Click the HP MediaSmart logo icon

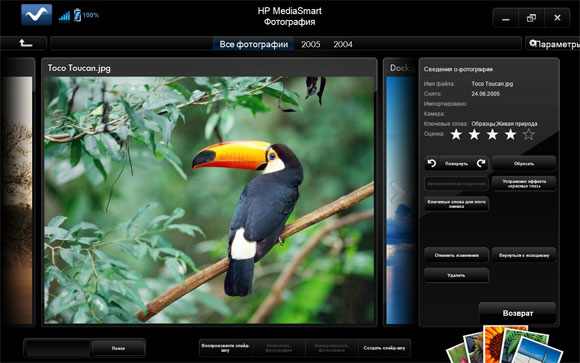click(x=36, y=15)
